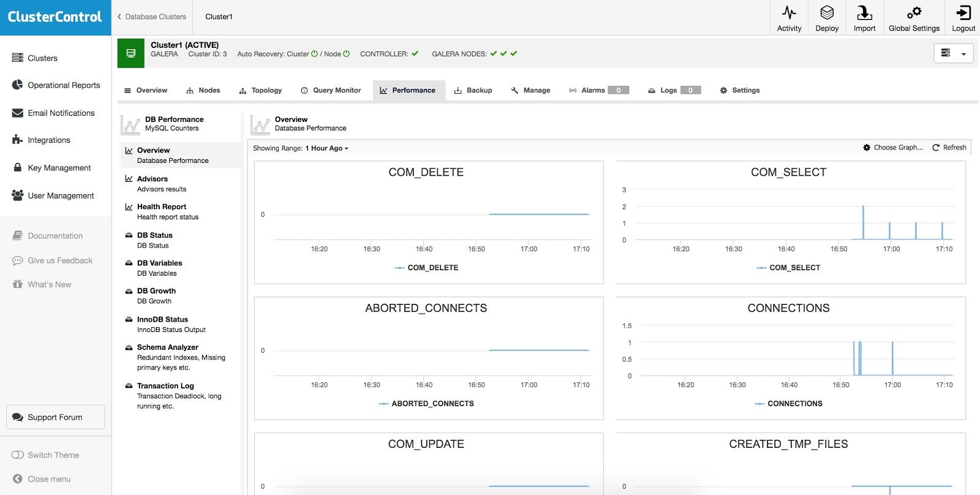Screen dimensions: 980x495
Task: Toggle Auto Recovery Node power icon
Action: tap(346, 54)
